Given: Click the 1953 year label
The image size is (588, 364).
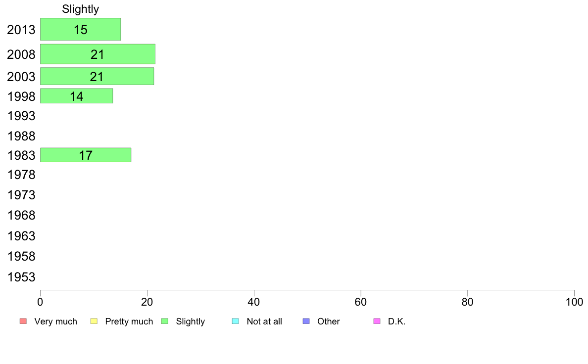Looking at the screenshot, I should click(x=21, y=277).
